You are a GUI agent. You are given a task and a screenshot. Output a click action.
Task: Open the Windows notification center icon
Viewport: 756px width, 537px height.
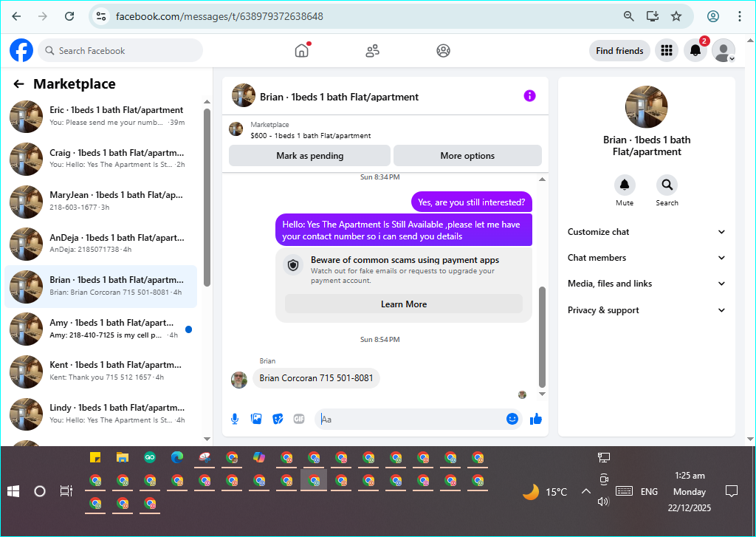coord(732,491)
